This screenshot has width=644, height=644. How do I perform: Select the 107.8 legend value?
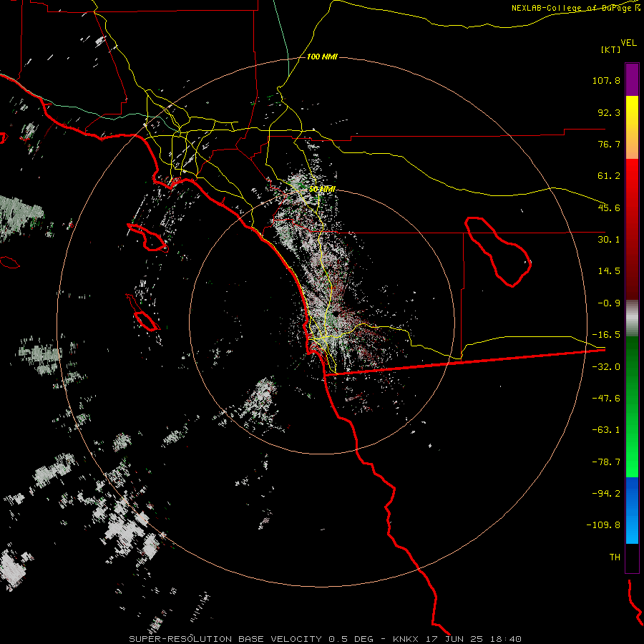click(606, 80)
